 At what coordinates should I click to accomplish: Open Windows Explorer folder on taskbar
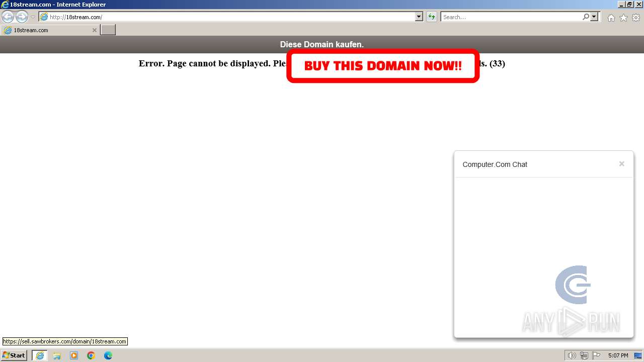(57, 355)
